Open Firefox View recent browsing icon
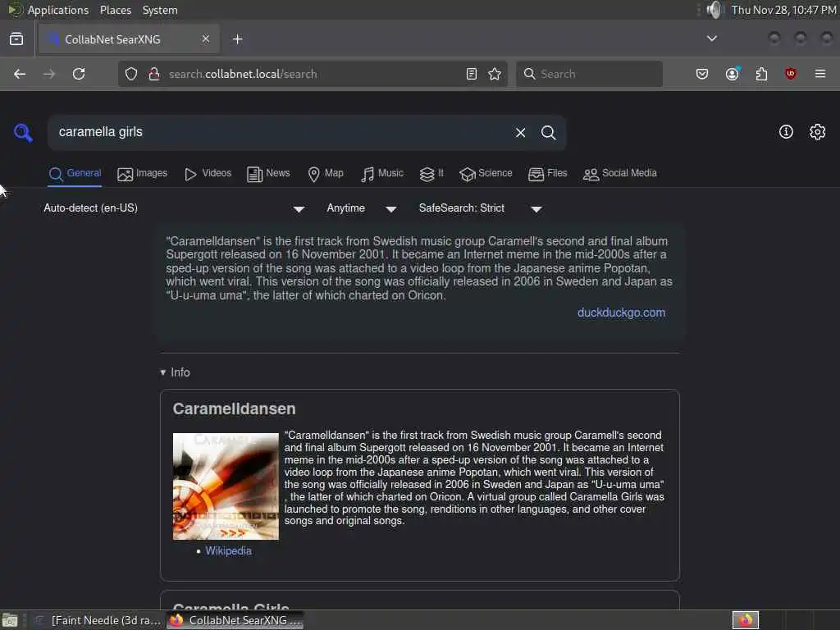Screen dimensions: 840x630 pos(16,39)
